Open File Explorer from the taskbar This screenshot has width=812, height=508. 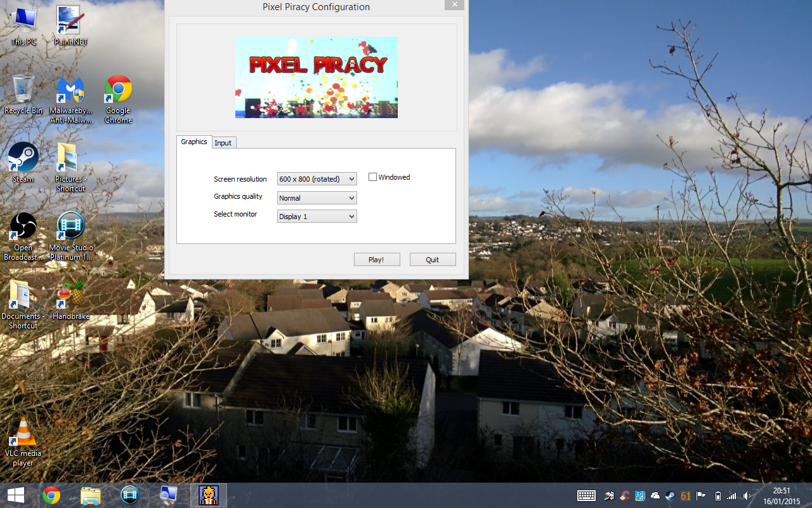(91, 495)
